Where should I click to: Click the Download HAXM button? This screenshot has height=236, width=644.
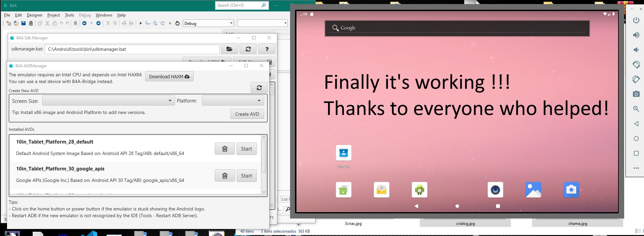click(169, 77)
